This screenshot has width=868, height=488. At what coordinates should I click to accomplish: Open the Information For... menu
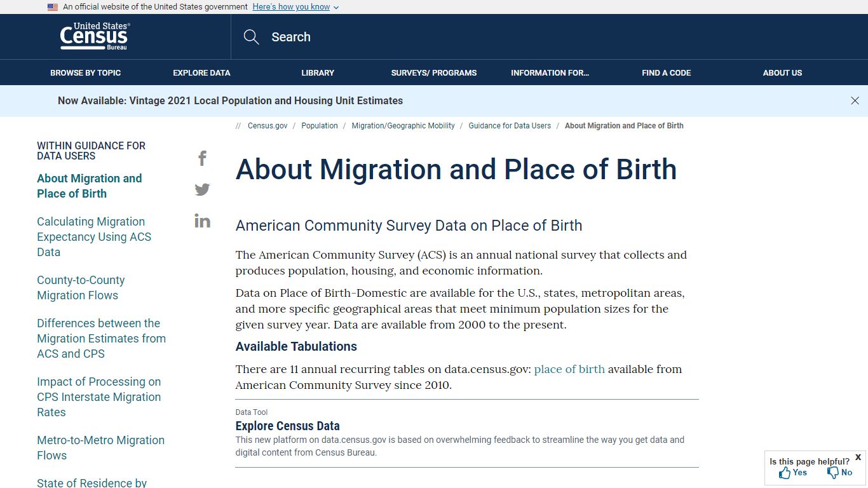point(550,72)
